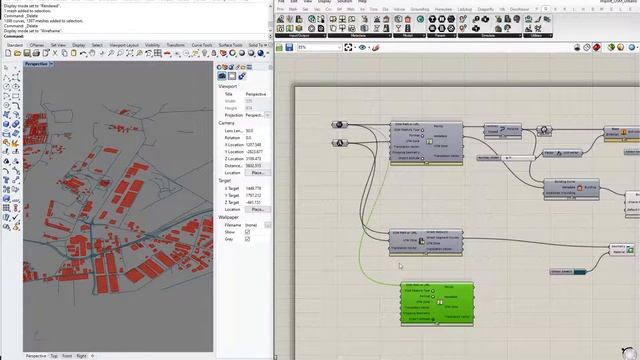The image size is (640, 360).
Task: Click the Grasshopper zoom extents target icon
Action: 348,48
